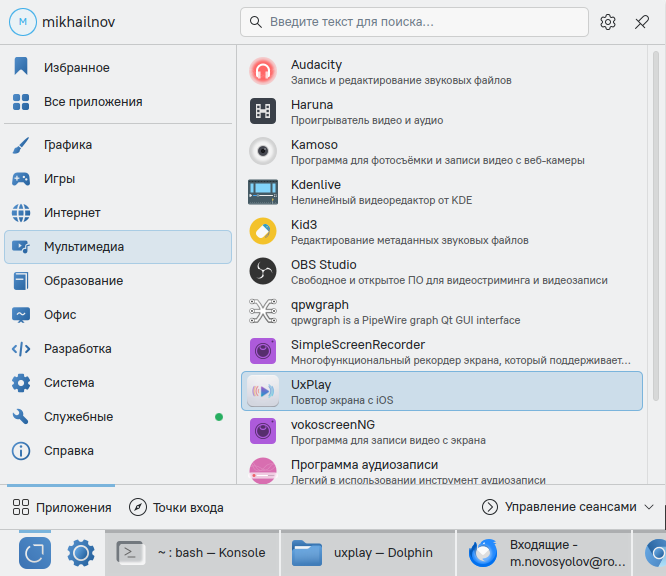666x576 pixels.
Task: Click the mikhailnov user avatar
Action: [x=24, y=22]
